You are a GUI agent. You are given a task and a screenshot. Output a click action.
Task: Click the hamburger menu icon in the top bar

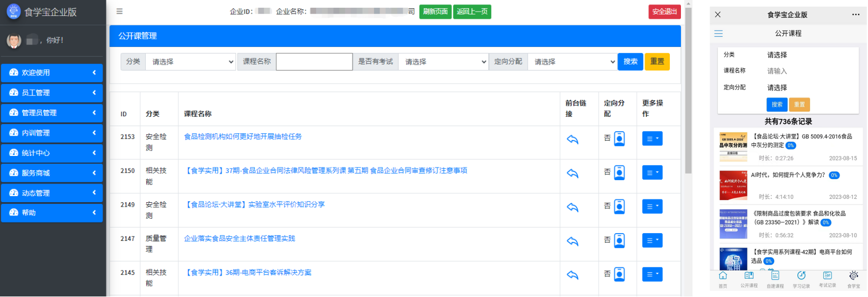pos(119,12)
